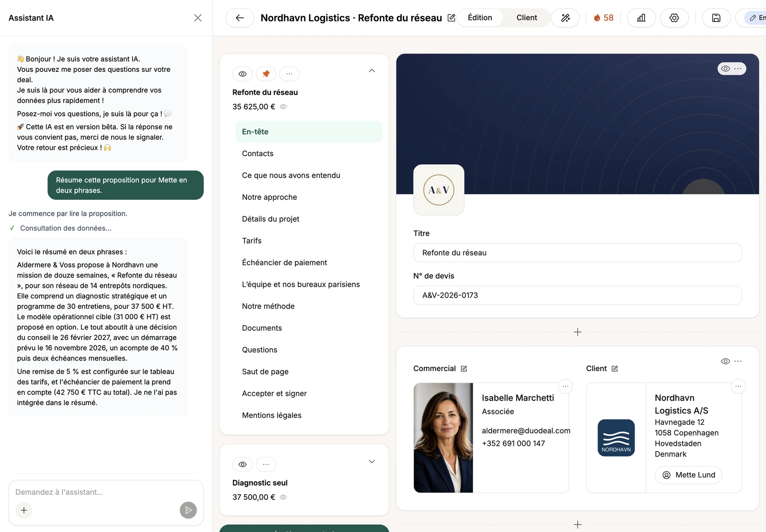Go back with the arrow button
The image size is (766, 532).
click(240, 18)
